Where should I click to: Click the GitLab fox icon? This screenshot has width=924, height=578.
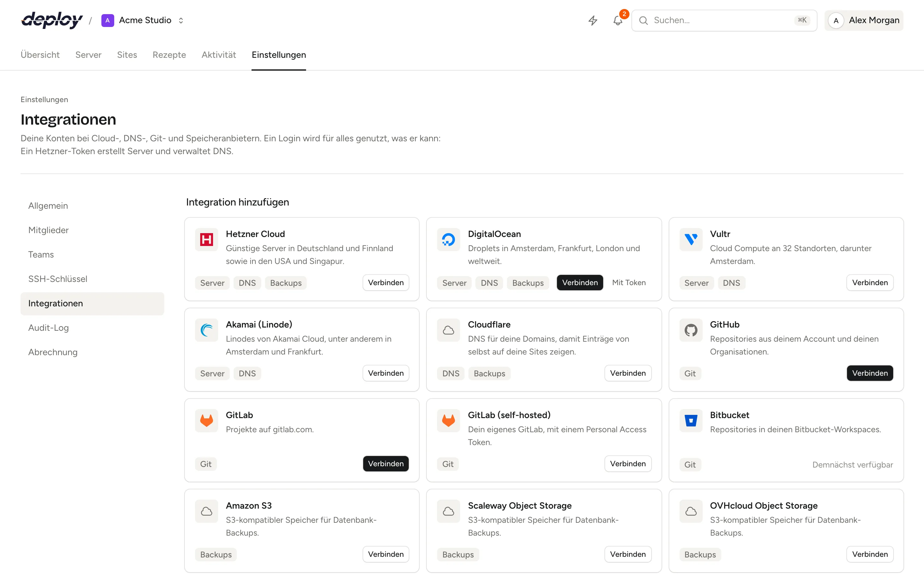click(207, 421)
